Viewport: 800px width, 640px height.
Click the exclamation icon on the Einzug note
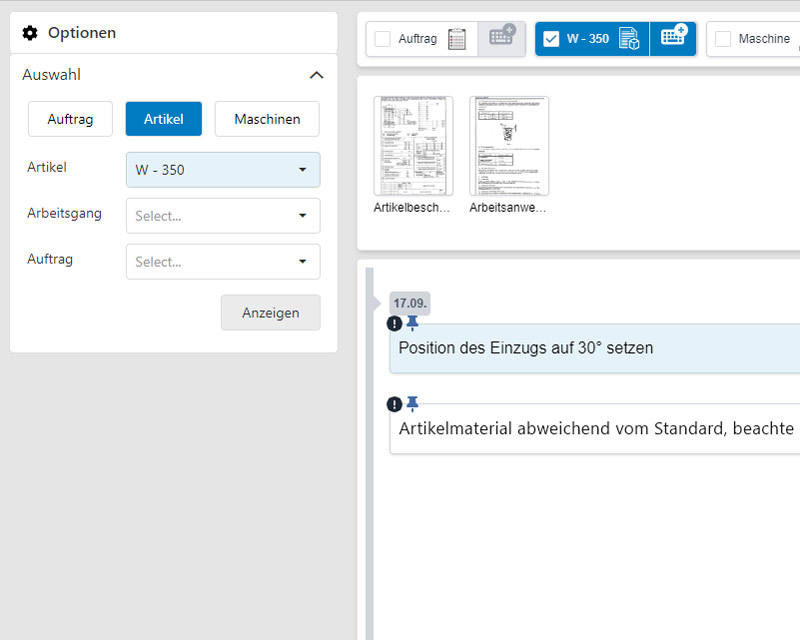click(x=394, y=323)
